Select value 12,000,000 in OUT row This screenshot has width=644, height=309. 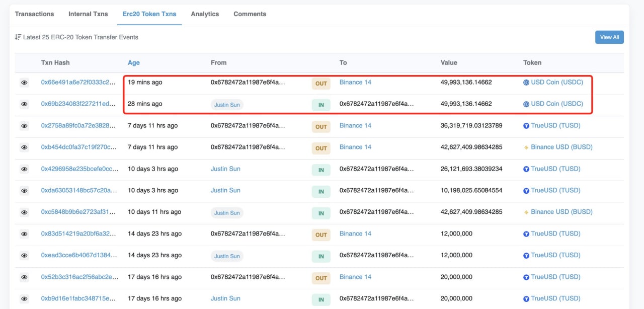pyautogui.click(x=456, y=234)
